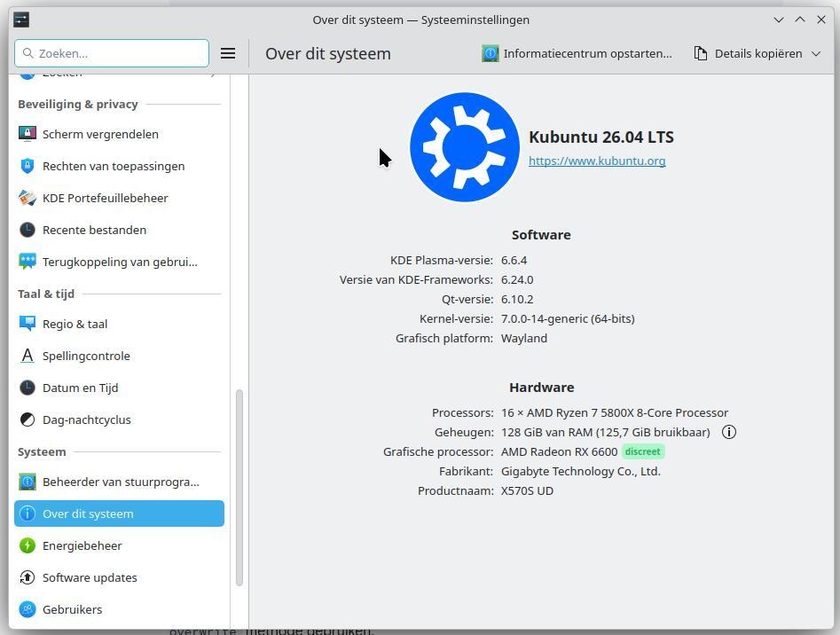Click the sidebar vertical scrollbar
Viewport: 840px width, 635px height.
(239, 487)
